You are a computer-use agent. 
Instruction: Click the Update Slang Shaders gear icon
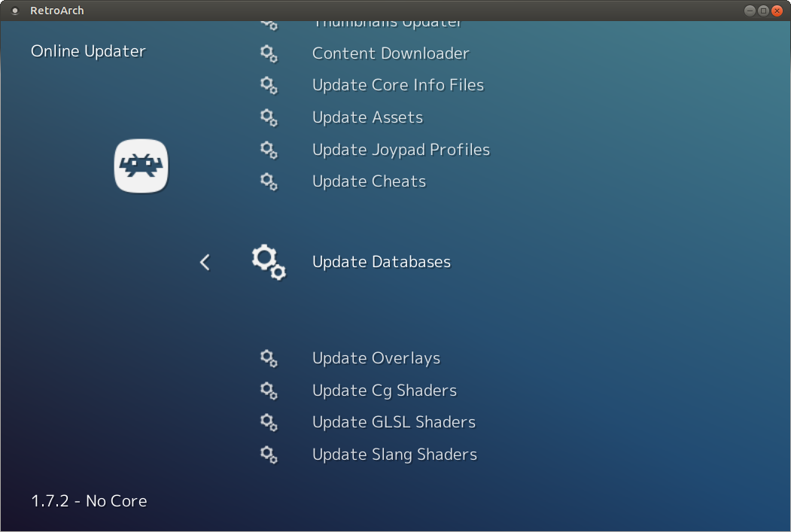(x=269, y=454)
